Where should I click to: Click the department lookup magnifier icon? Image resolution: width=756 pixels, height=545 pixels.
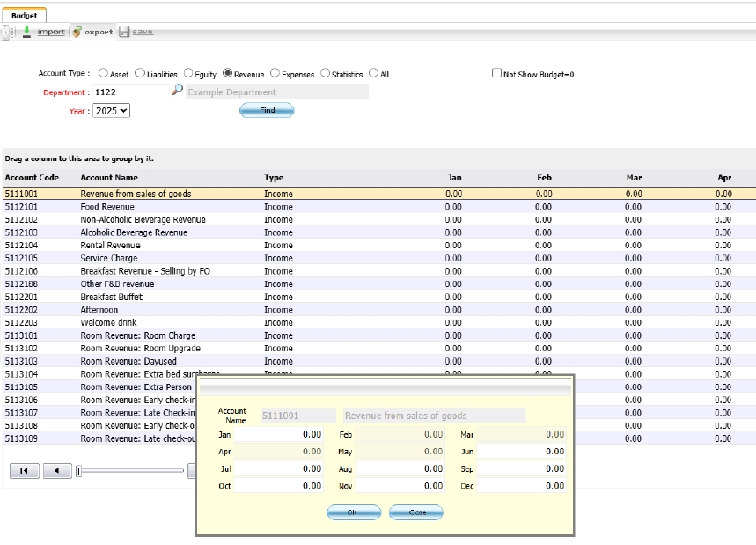pos(177,91)
